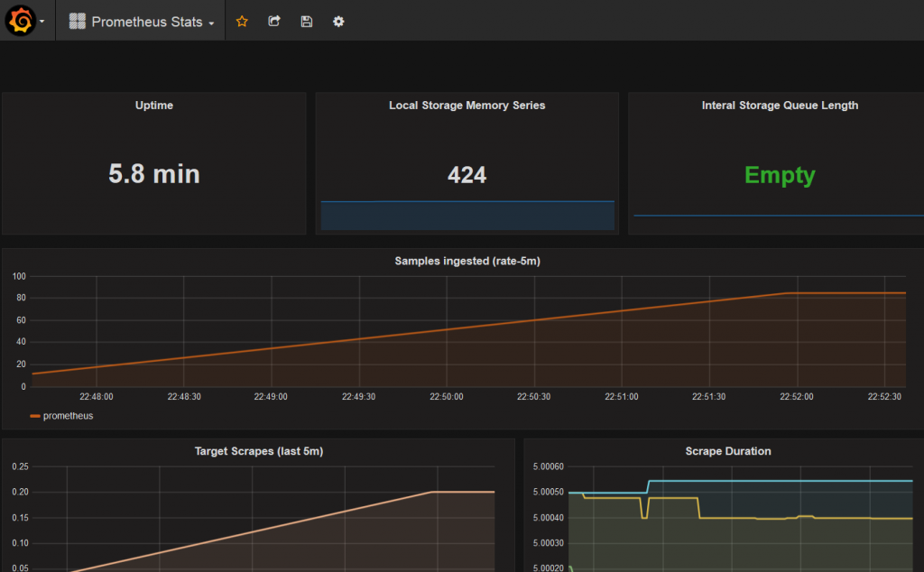Viewport: 924px width, 572px height.
Task: Click the Interal Storage Queue Length title
Action: (x=780, y=106)
